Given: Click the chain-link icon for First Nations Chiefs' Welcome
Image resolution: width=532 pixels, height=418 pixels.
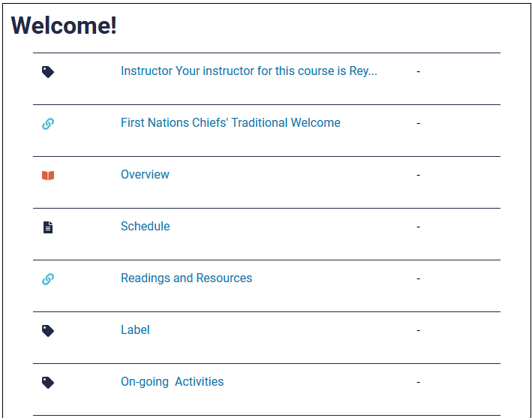Looking at the screenshot, I should (x=48, y=124).
